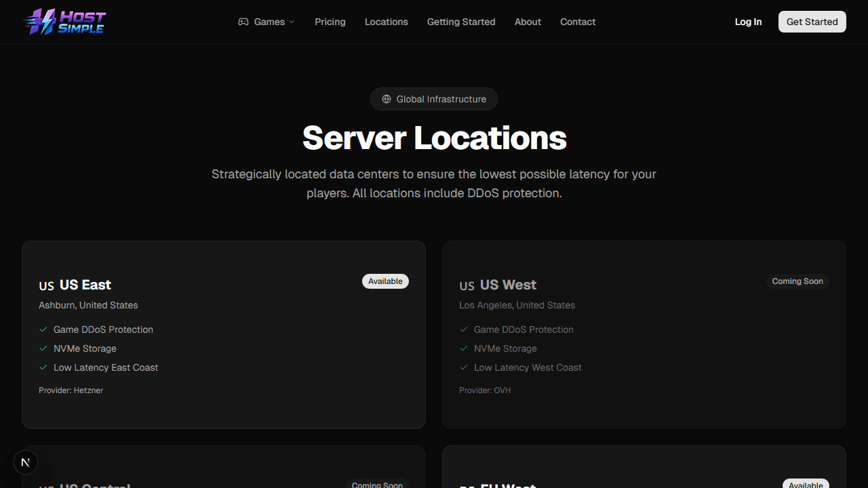Screen dimensions: 868x488
Task: Click the US flag icon for US East
Action: click(x=46, y=285)
